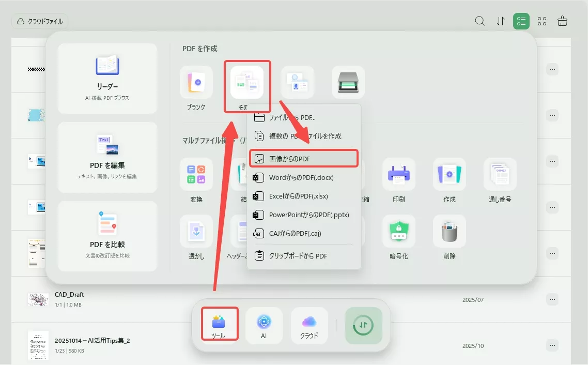Click the green sync circle button

363,325
